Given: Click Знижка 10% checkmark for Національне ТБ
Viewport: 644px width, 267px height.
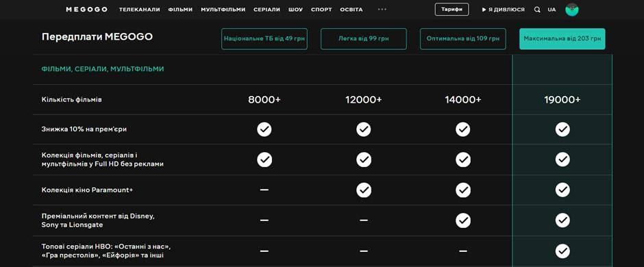Looking at the screenshot, I should pos(264,129).
